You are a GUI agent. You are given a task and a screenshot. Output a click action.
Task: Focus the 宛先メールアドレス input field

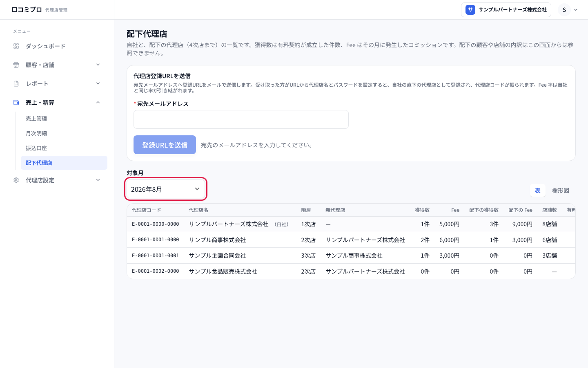pyautogui.click(x=241, y=119)
